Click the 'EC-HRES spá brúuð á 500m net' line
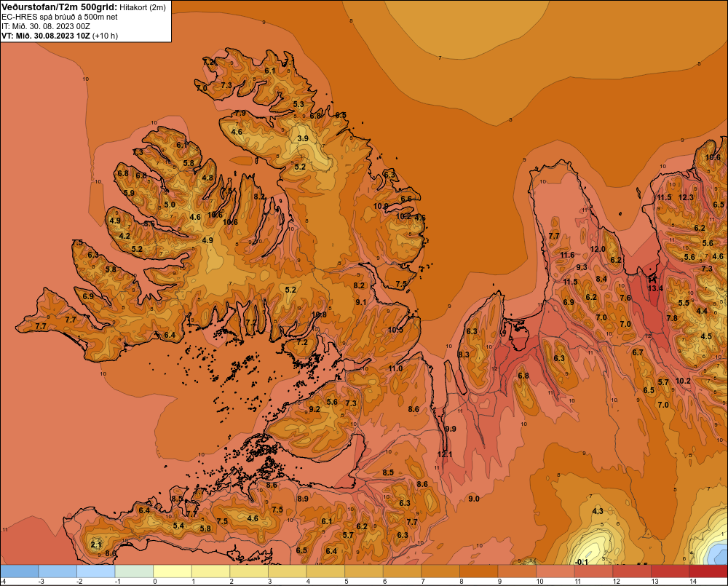This screenshot has height=586, width=728. coord(60,17)
